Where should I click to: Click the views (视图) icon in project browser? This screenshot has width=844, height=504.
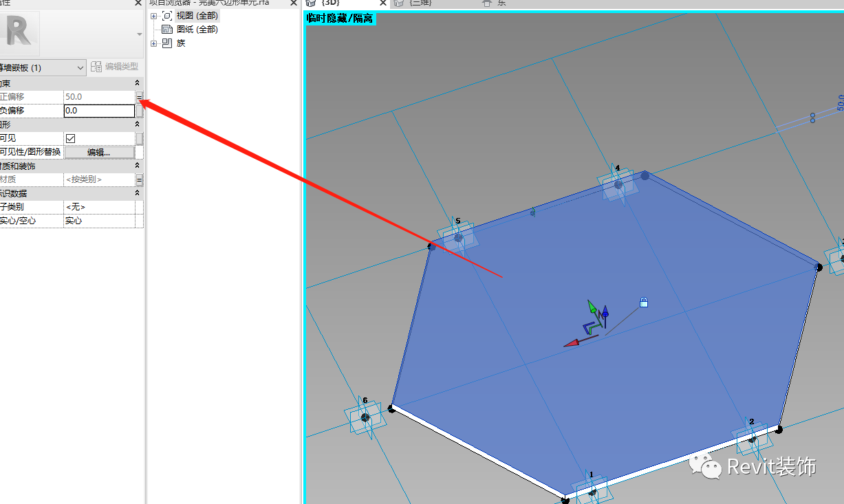point(166,16)
